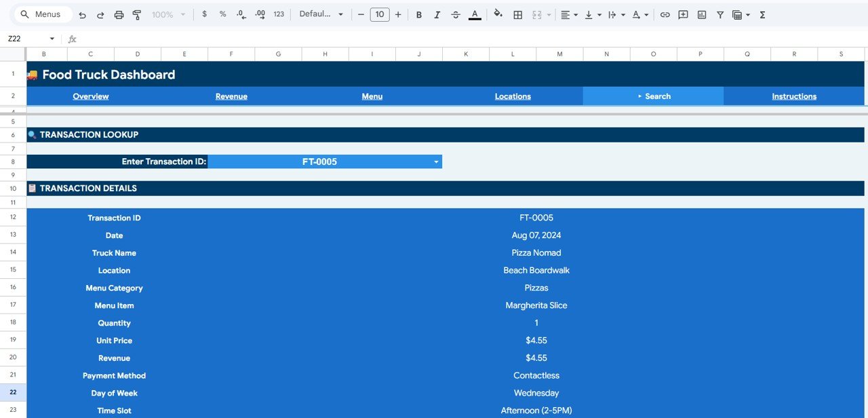Click the Undo icon
This screenshot has width=868, height=418.
(x=81, y=14)
